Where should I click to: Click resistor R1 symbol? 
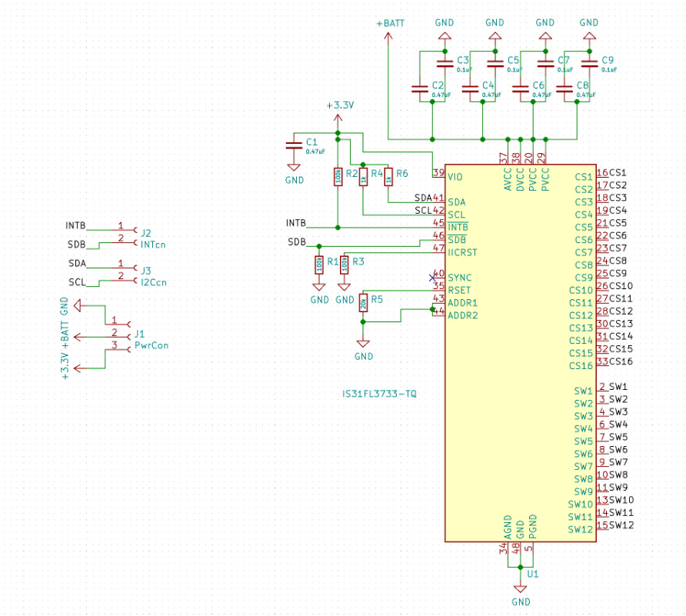[x=319, y=265]
